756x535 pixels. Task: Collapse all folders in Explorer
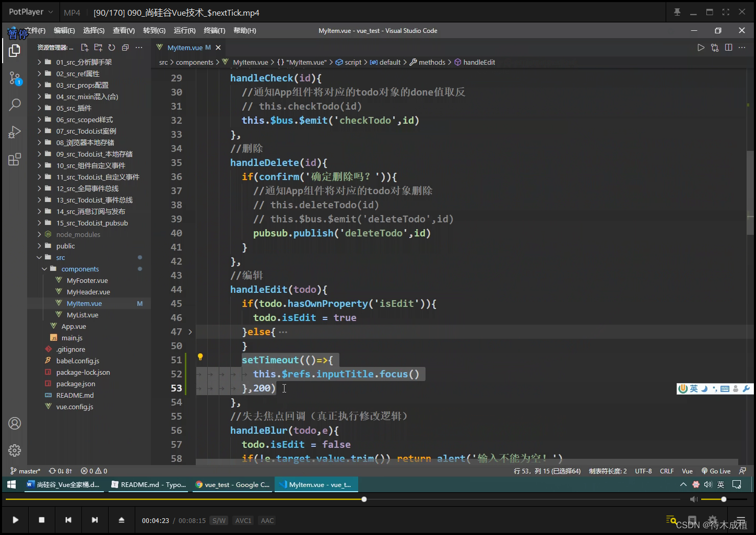pos(125,47)
